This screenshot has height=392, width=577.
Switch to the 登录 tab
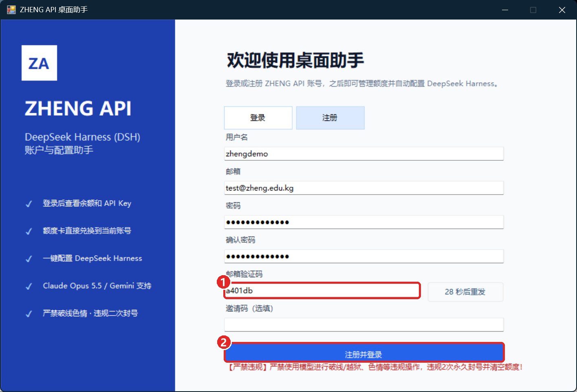coord(258,118)
